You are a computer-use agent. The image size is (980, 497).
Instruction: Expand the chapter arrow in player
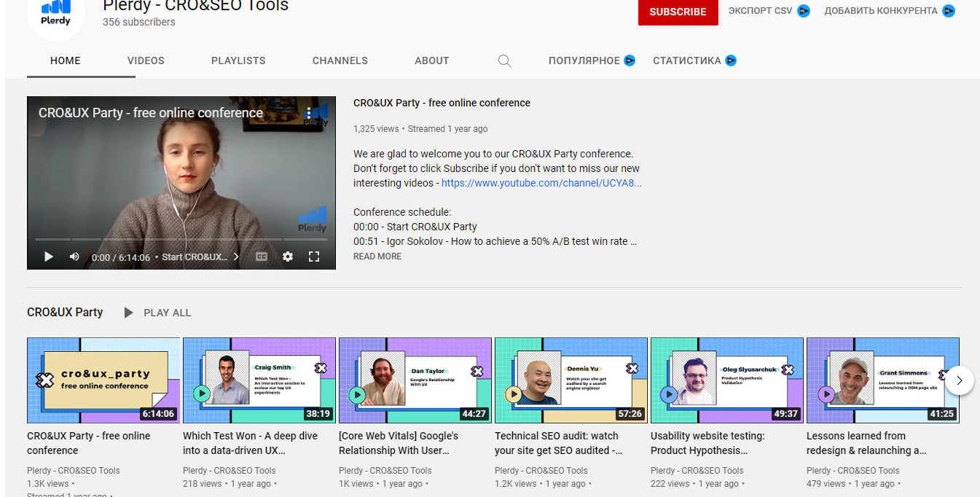point(236,257)
